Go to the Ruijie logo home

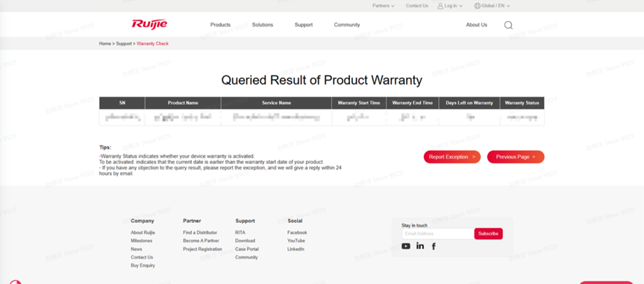(x=149, y=24)
